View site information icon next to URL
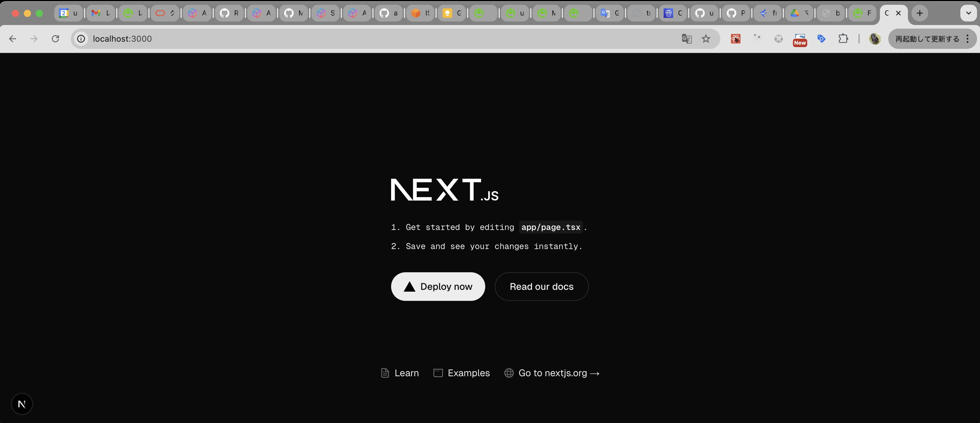This screenshot has height=423, width=980. (81, 39)
